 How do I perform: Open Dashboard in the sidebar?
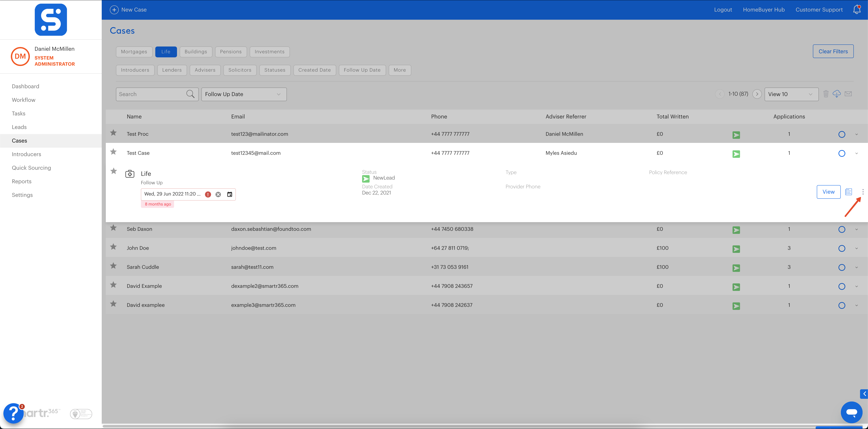26,86
